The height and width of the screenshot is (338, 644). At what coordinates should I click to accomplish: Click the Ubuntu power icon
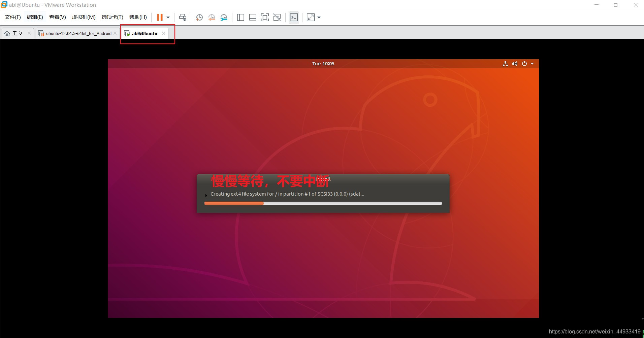[x=524, y=64]
